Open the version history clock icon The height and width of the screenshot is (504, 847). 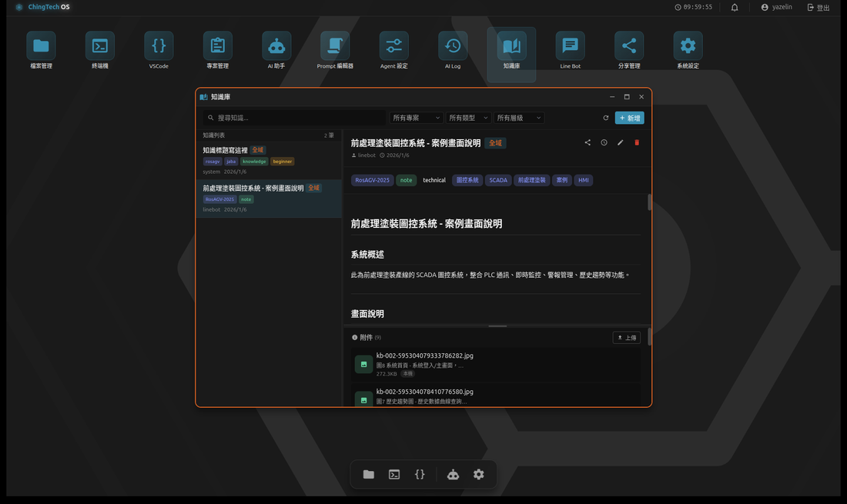click(x=604, y=142)
